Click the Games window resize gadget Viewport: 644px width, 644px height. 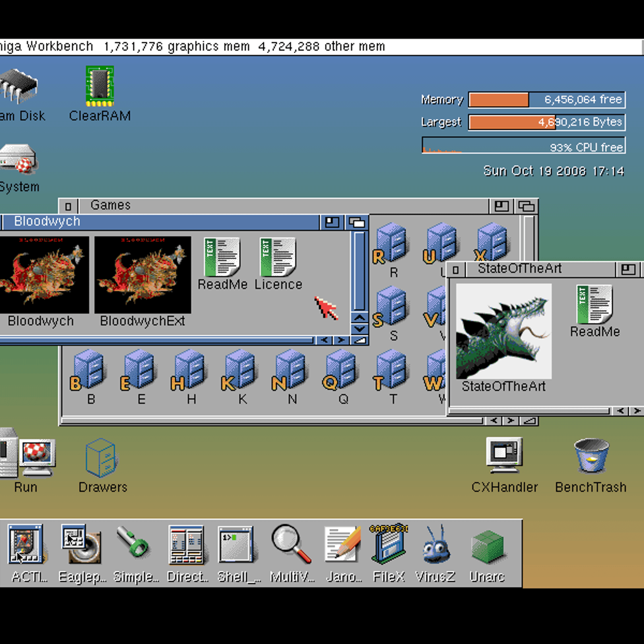[x=529, y=421]
